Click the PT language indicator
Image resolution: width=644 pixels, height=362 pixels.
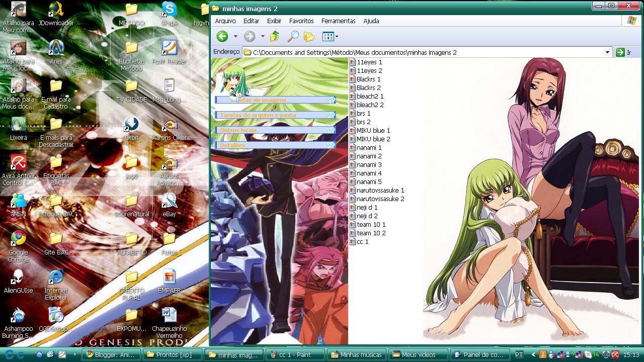click(x=519, y=354)
